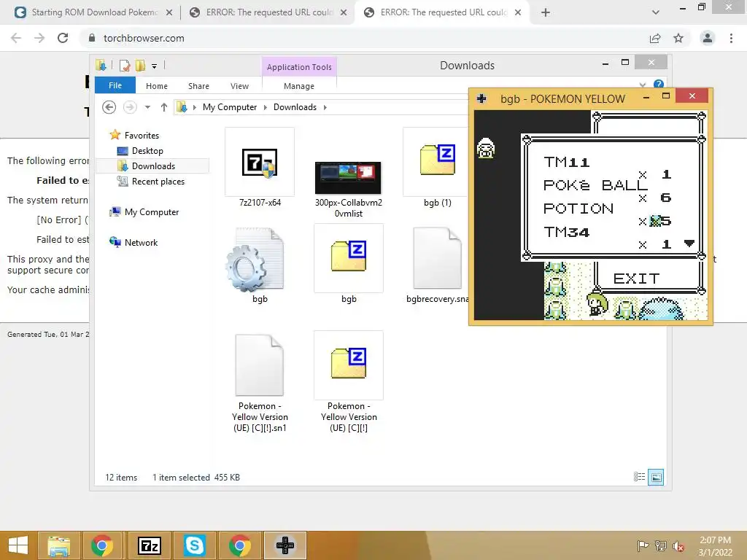Bookmark this page with star icon

pos(678,38)
